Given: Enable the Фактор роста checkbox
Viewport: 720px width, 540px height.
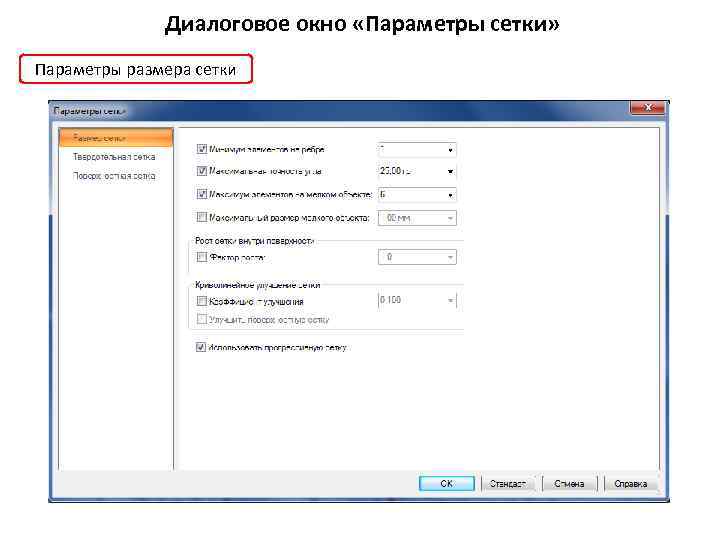Looking at the screenshot, I should [202, 257].
